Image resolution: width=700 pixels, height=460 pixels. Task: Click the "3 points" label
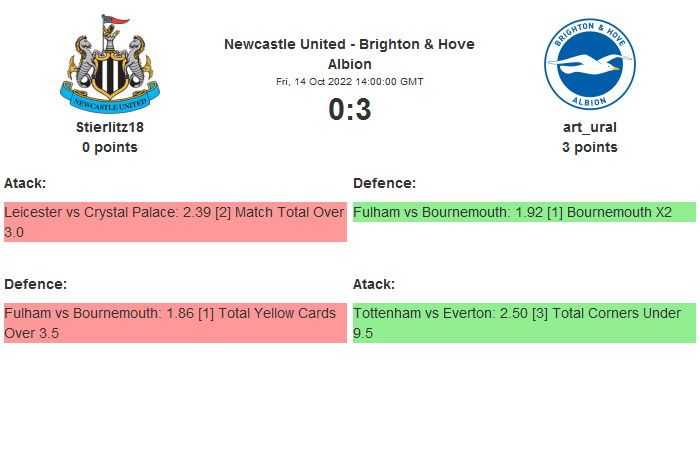(590, 147)
